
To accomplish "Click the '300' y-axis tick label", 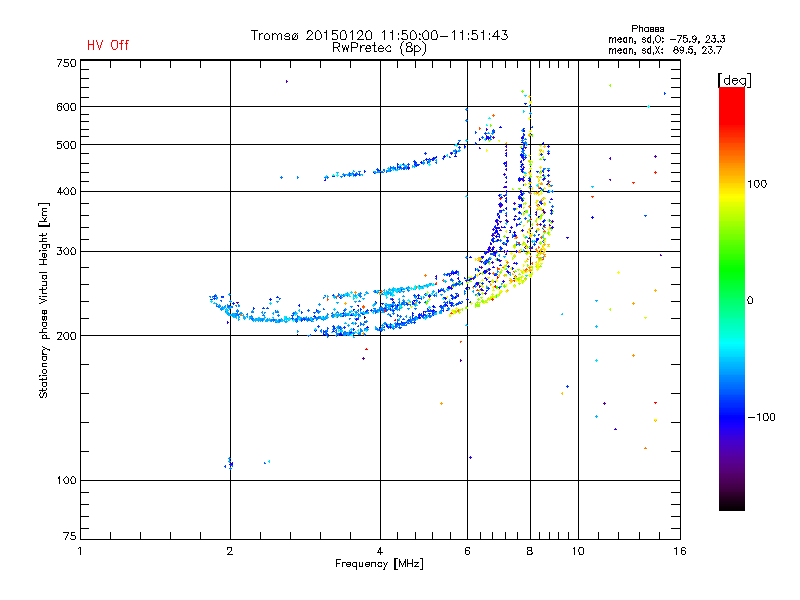I will (66, 251).
